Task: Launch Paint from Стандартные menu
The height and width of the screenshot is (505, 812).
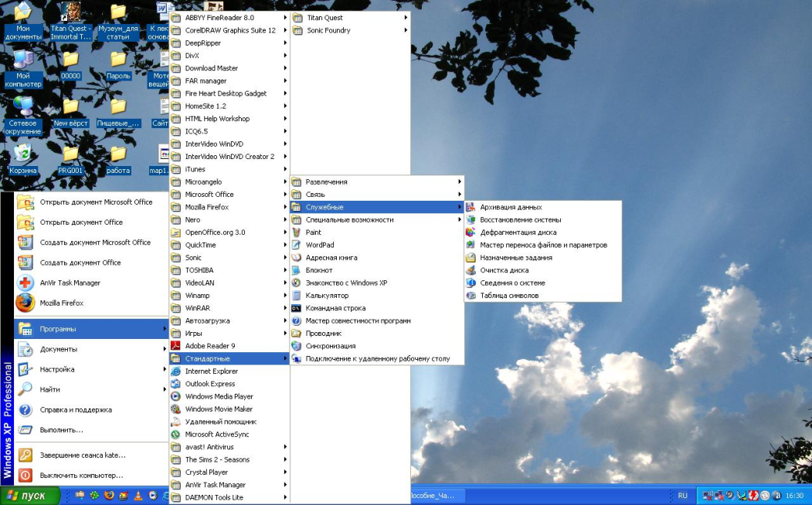Action: pyautogui.click(x=376, y=232)
